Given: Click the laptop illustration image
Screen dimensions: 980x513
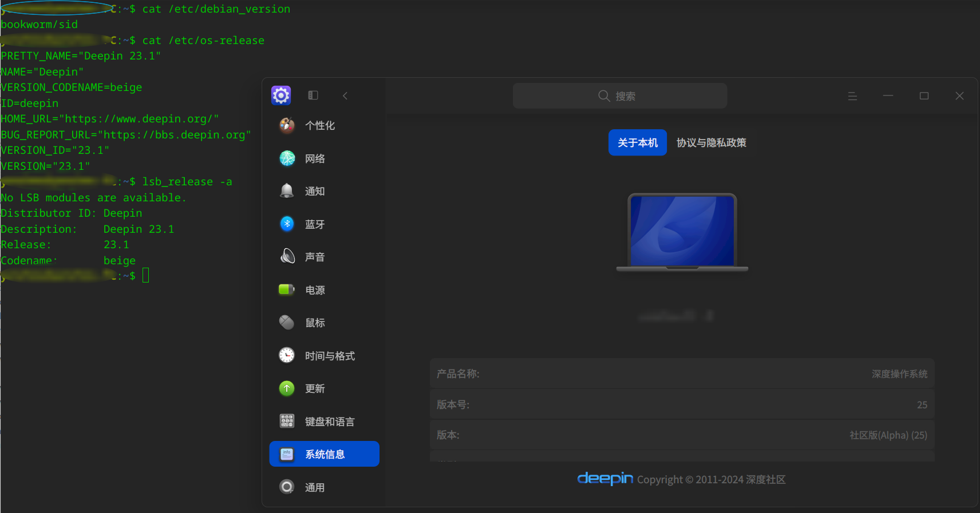Looking at the screenshot, I should (682, 232).
